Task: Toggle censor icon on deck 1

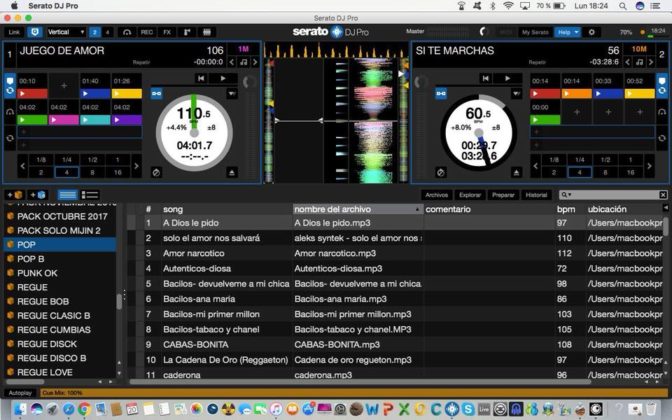Action: tap(156, 173)
